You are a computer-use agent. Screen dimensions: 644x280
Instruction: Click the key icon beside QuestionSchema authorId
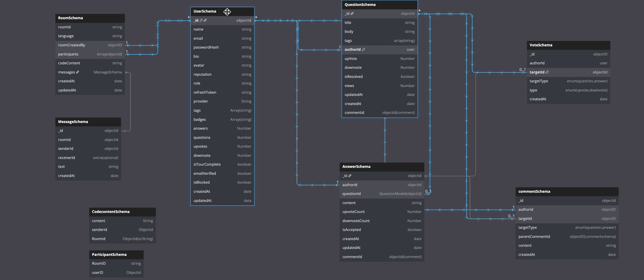click(363, 50)
